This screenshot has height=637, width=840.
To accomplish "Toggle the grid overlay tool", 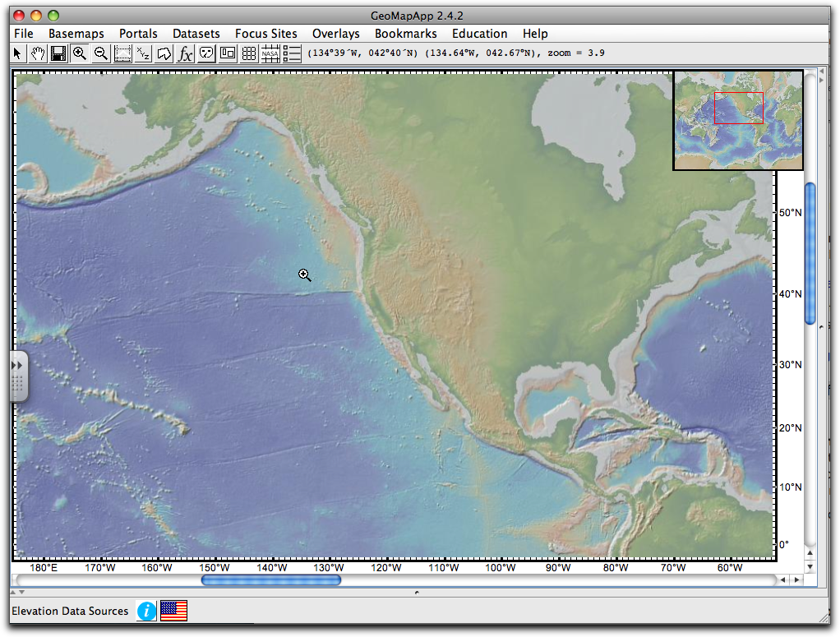I will [x=249, y=53].
